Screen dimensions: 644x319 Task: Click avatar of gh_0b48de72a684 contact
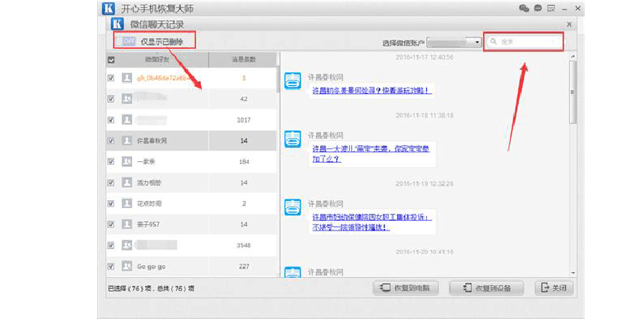(x=126, y=78)
